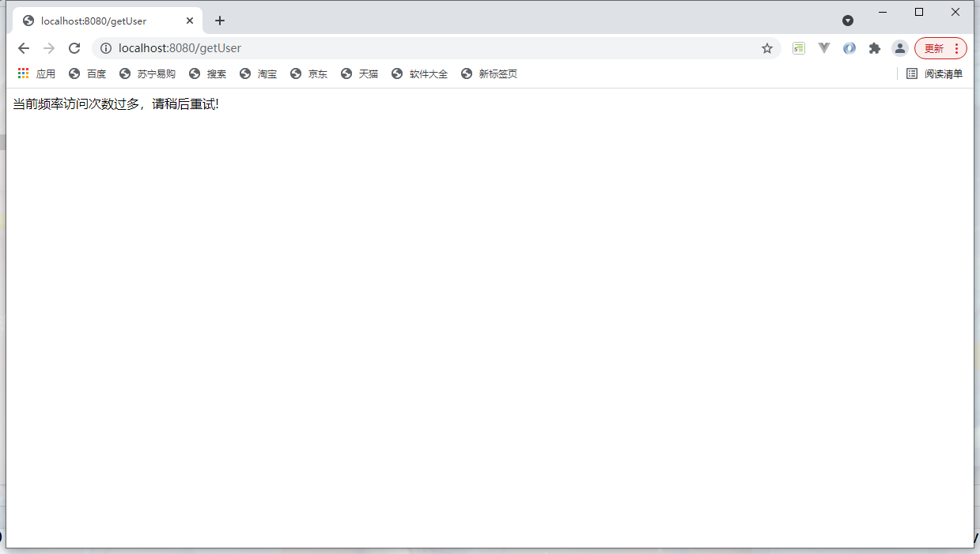Image resolution: width=980 pixels, height=554 pixels.
Task: Maximize the Chrome window
Action: point(919,12)
